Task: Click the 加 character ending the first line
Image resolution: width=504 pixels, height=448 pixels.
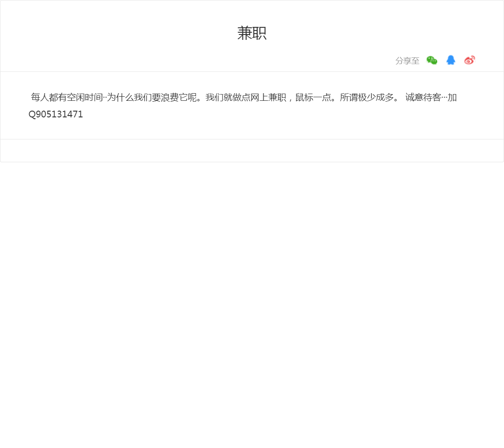Action: click(x=452, y=98)
